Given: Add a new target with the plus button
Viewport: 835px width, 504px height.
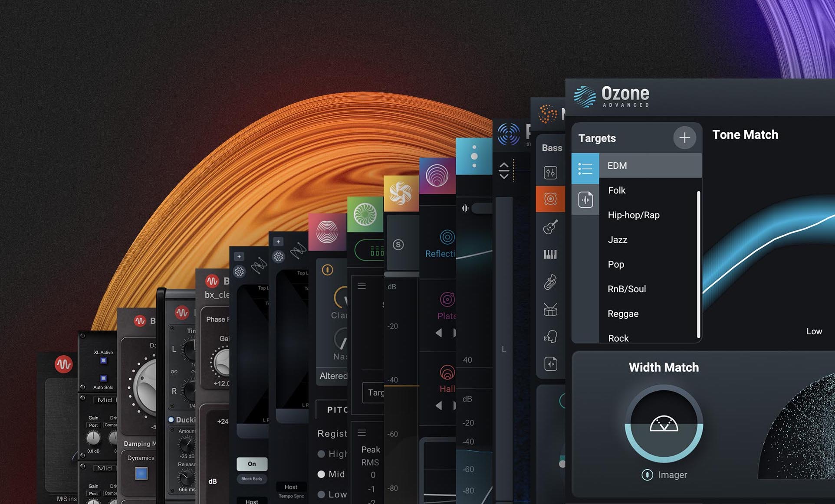Looking at the screenshot, I should pos(684,137).
